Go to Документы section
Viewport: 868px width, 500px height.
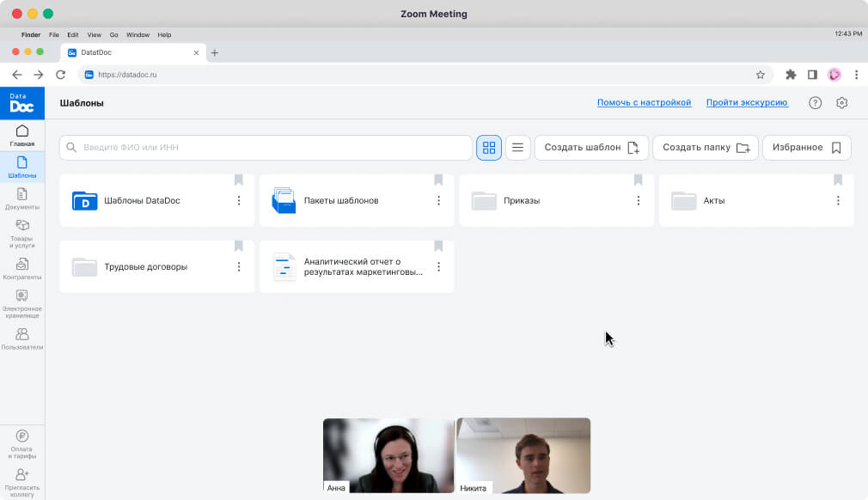[x=22, y=198]
